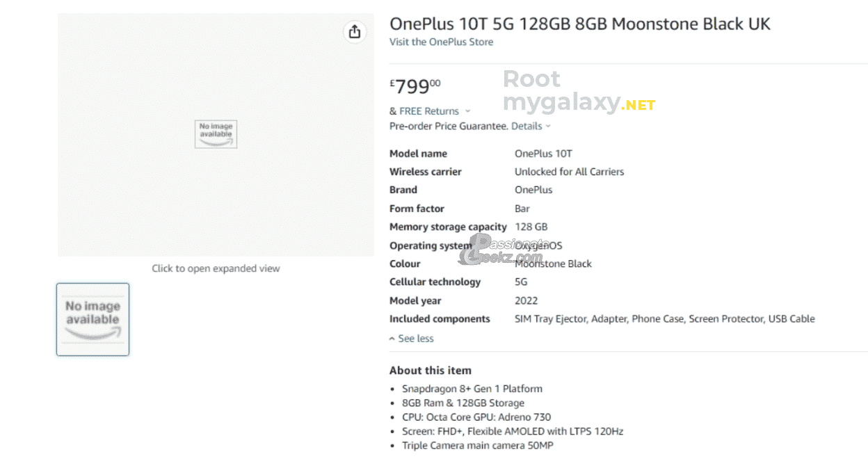Click the main image placeholder icon

click(216, 134)
